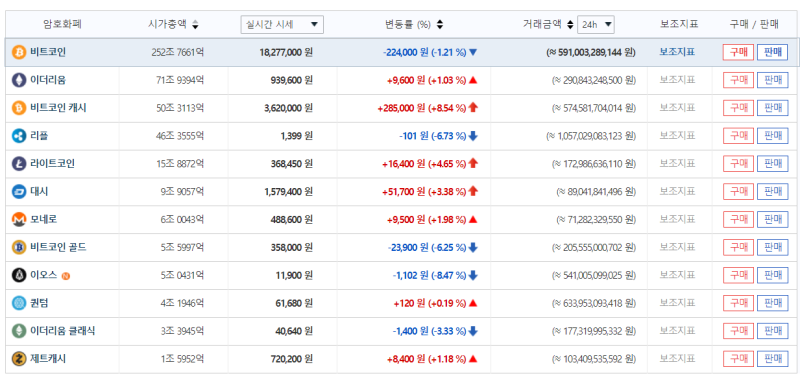
Task: Open the 실시간 시세 dropdown
Action: (x=282, y=24)
